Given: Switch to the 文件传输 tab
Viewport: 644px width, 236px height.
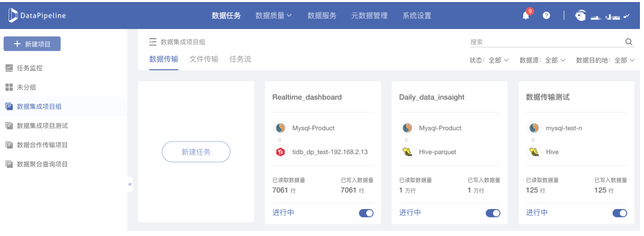Looking at the screenshot, I should 204,59.
